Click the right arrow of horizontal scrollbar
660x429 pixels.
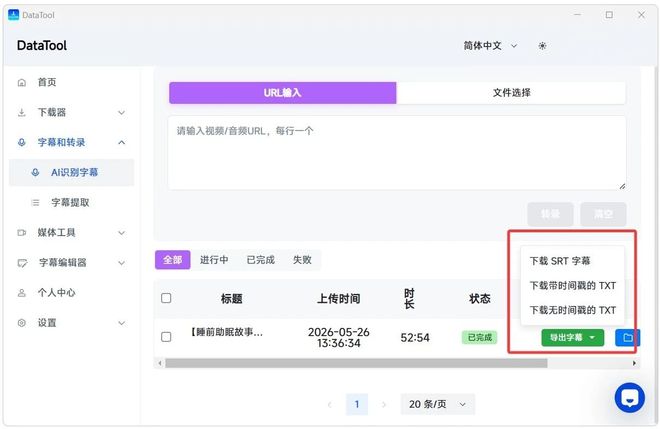coord(634,363)
